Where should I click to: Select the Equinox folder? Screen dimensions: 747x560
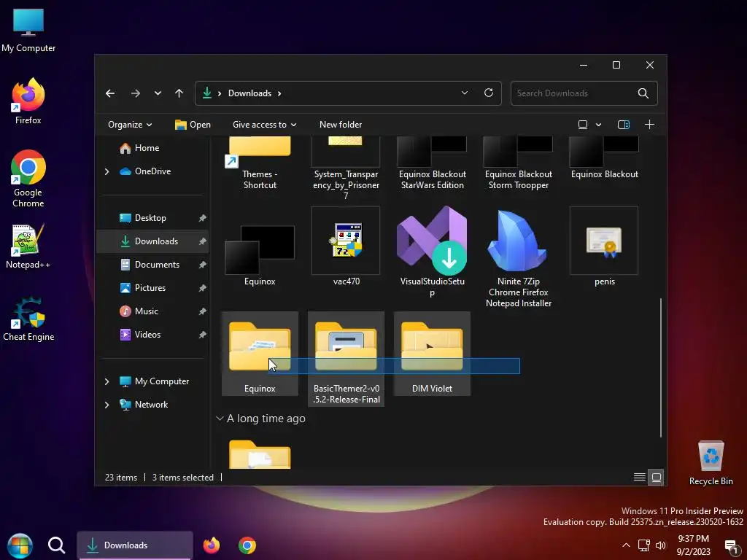click(260, 354)
